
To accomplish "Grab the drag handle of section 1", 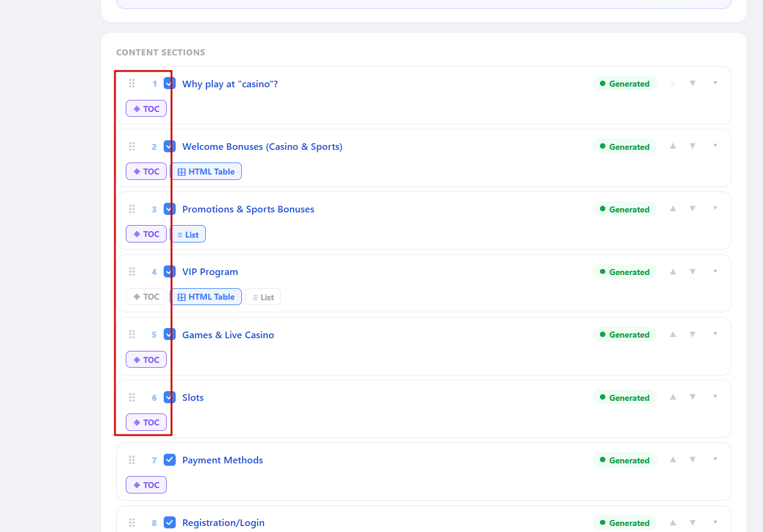I will 132,84.
